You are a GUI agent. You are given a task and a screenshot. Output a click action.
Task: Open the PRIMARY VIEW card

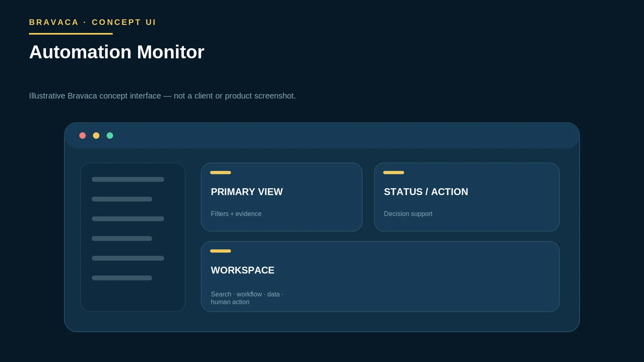pos(282,197)
